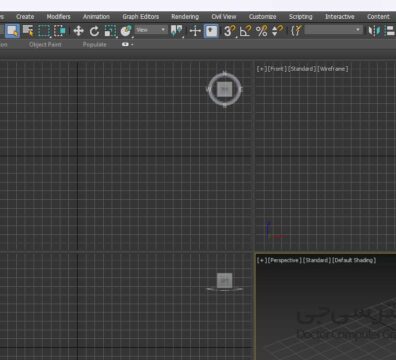Viewport: 396px width, 360px height.
Task: Switch to Populate ribbon tab
Action: 94,44
